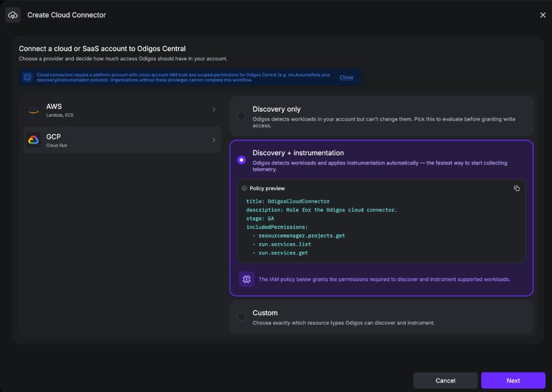Select the Custom radio button
This screenshot has width=552, height=392.
[x=241, y=317]
